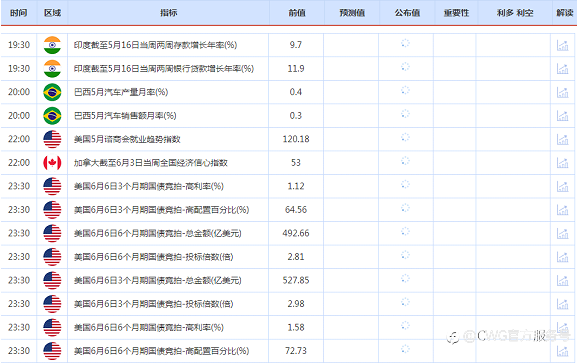Viewport: 578px width, 364px height.
Task: Open 巴西5月汽车产量月率 indicator
Action: coord(121,92)
